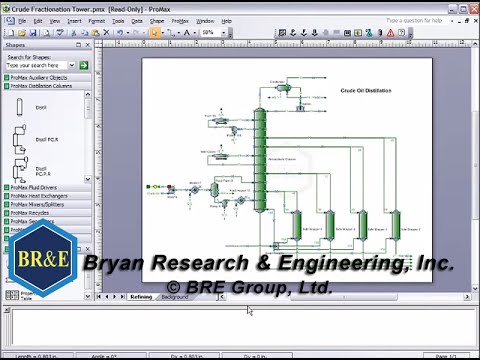Pick the Distill column shape
Image resolution: width=480 pixels, height=360 pixels.
[x=20, y=107]
